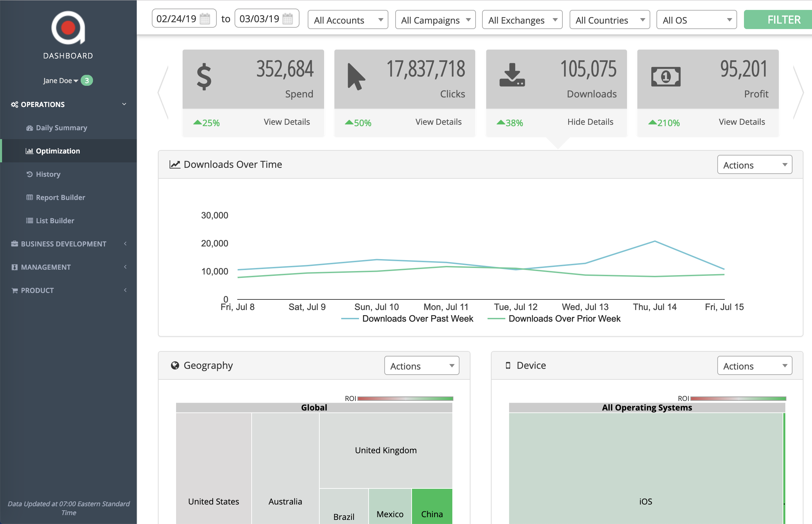The image size is (812, 524).
Task: Go to Report Builder in sidebar
Action: [x=60, y=198]
